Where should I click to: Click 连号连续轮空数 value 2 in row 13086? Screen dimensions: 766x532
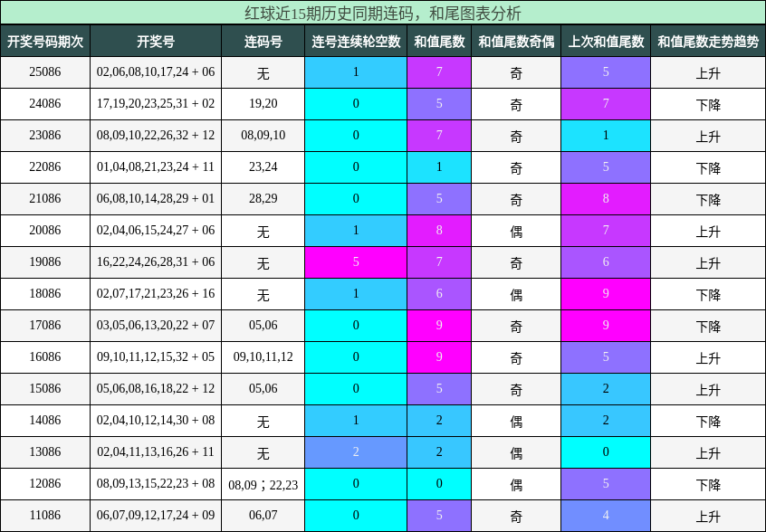pyautogui.click(x=356, y=452)
